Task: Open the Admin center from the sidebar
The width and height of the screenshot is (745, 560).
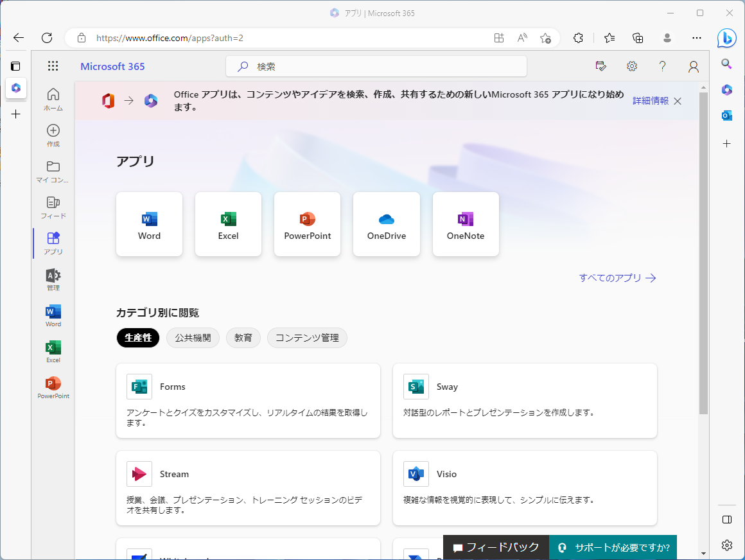Action: (x=53, y=279)
